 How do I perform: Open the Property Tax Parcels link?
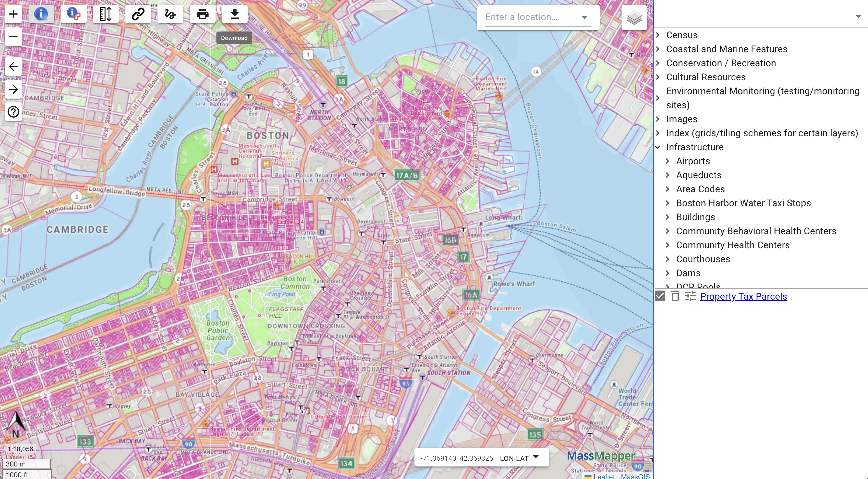coord(743,296)
